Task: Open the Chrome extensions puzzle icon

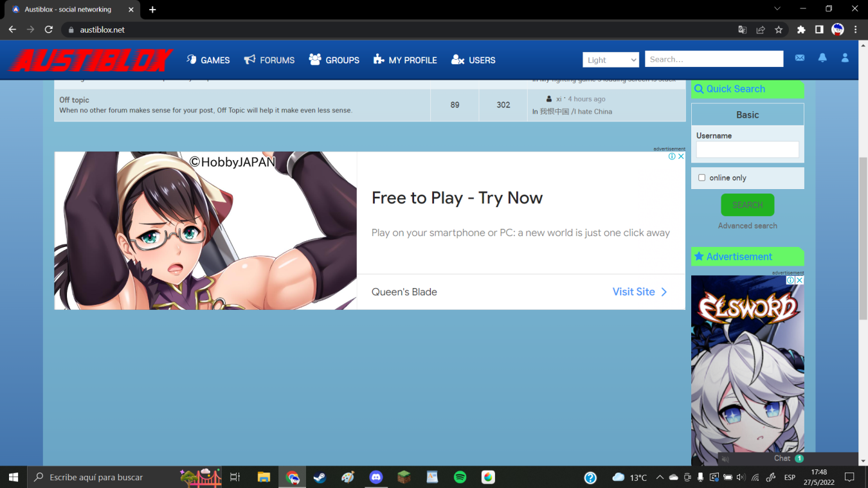Action: [801, 30]
